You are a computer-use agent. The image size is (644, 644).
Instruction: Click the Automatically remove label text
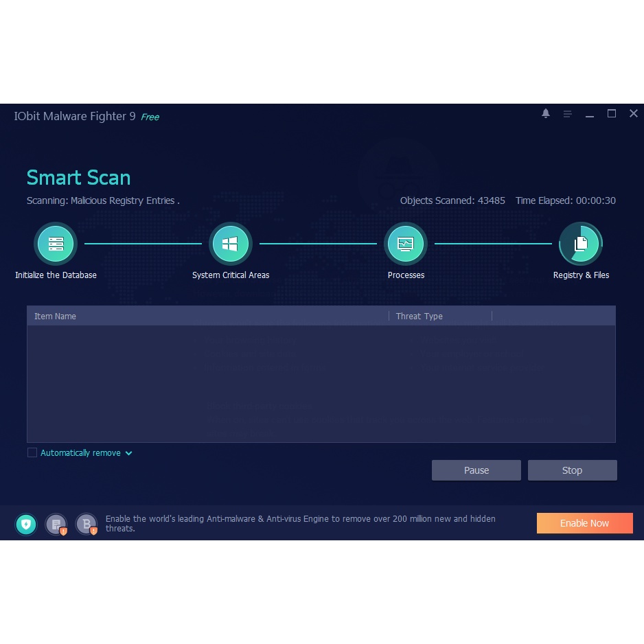coord(80,452)
